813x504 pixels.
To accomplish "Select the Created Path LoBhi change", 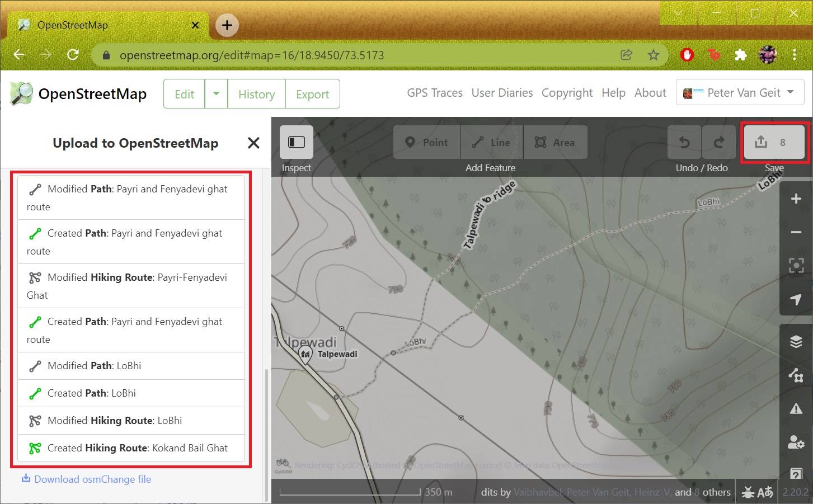I will (131, 393).
